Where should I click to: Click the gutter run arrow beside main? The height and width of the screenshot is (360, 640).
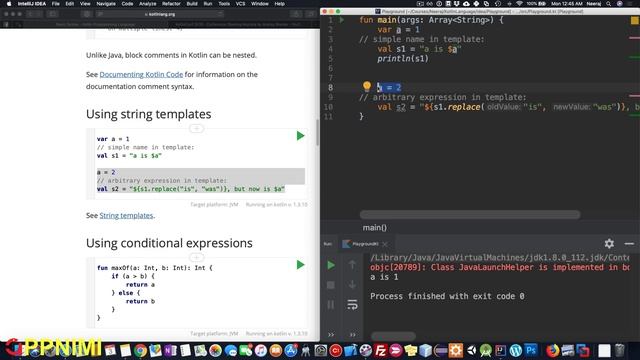click(x=342, y=20)
